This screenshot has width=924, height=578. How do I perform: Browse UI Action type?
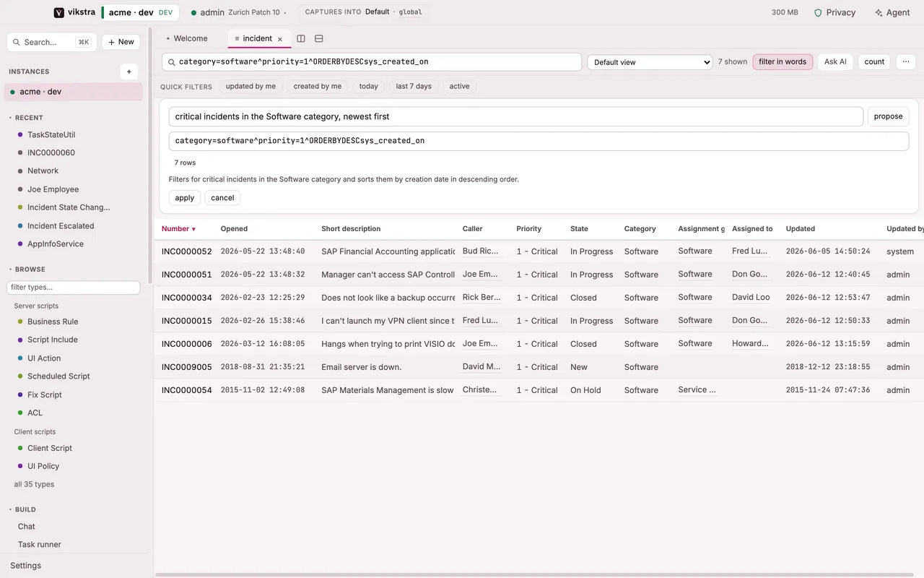[x=44, y=358]
